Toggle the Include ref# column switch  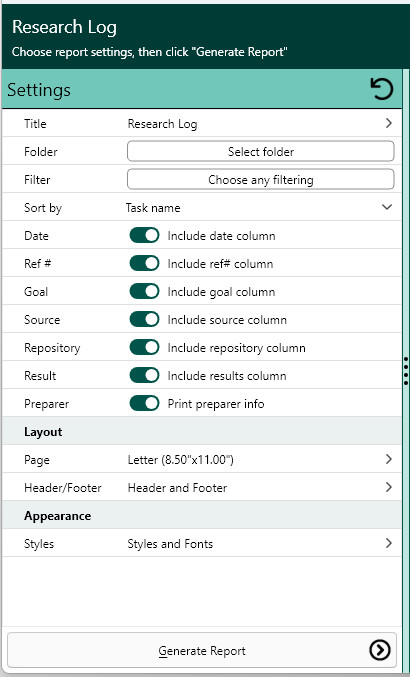tap(145, 264)
